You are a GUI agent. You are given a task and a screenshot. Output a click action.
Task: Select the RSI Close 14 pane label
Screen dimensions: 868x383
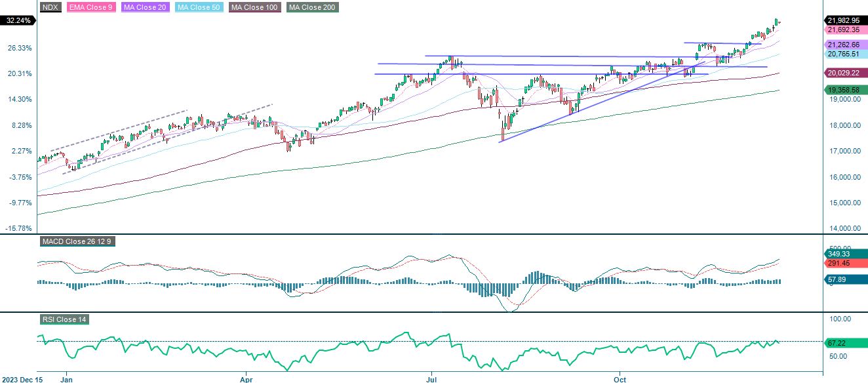(64, 321)
